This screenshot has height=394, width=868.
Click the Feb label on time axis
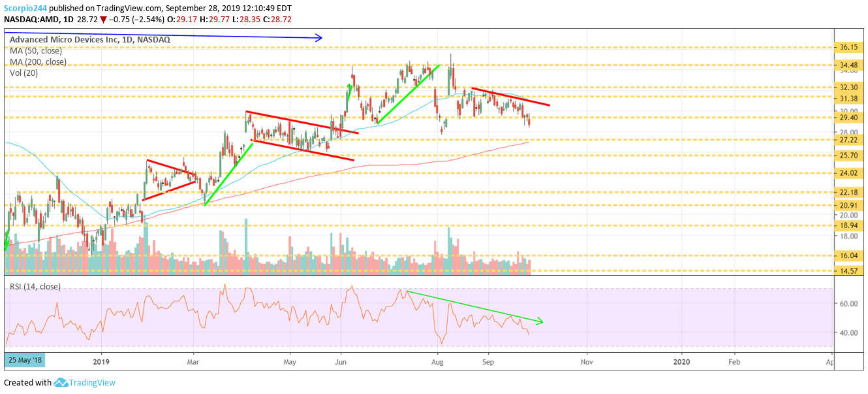(734, 361)
